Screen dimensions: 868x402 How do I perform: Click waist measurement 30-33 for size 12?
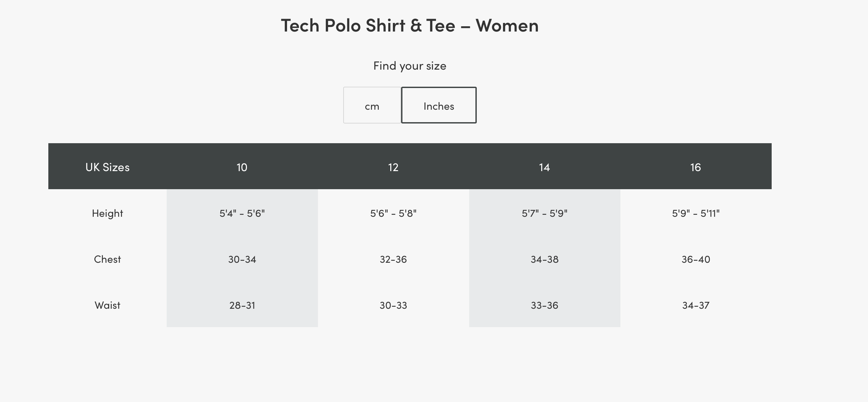pos(393,305)
